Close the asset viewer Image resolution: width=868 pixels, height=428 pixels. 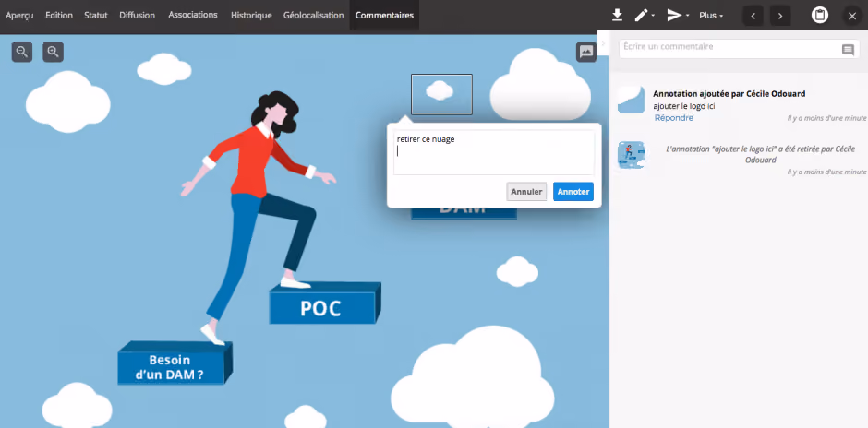pos(852,16)
